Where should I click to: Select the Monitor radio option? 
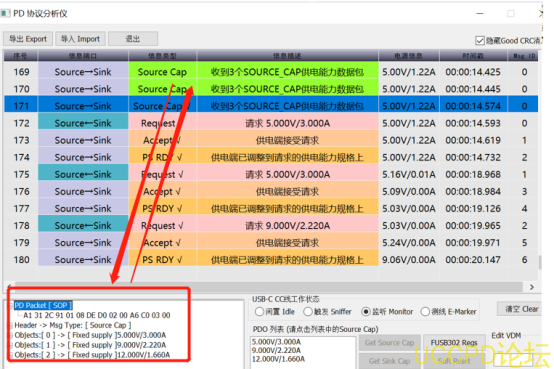click(x=366, y=311)
